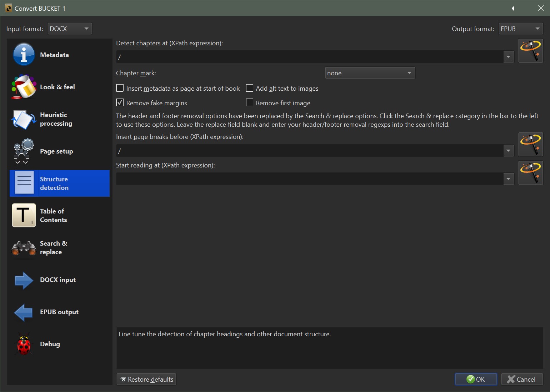
Task: Enable Insert metadata as page at start
Action: pyautogui.click(x=120, y=88)
